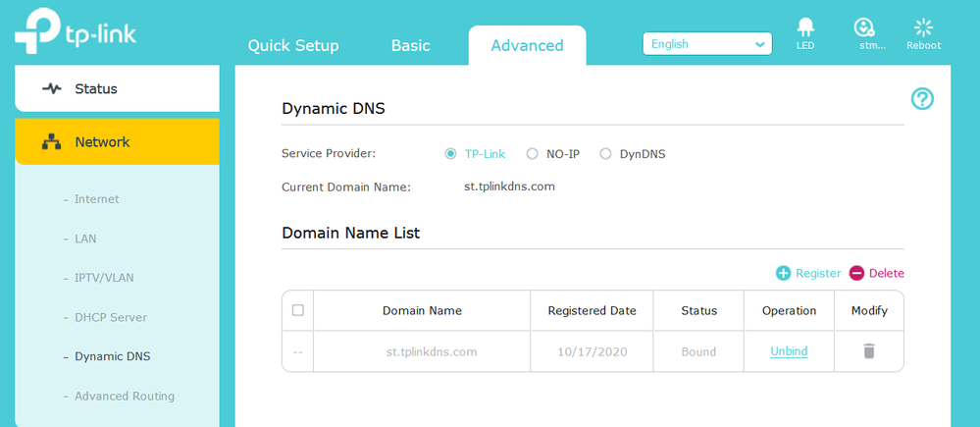Collapse the Network sidebar section
This screenshot has height=427, width=980.
[x=117, y=141]
